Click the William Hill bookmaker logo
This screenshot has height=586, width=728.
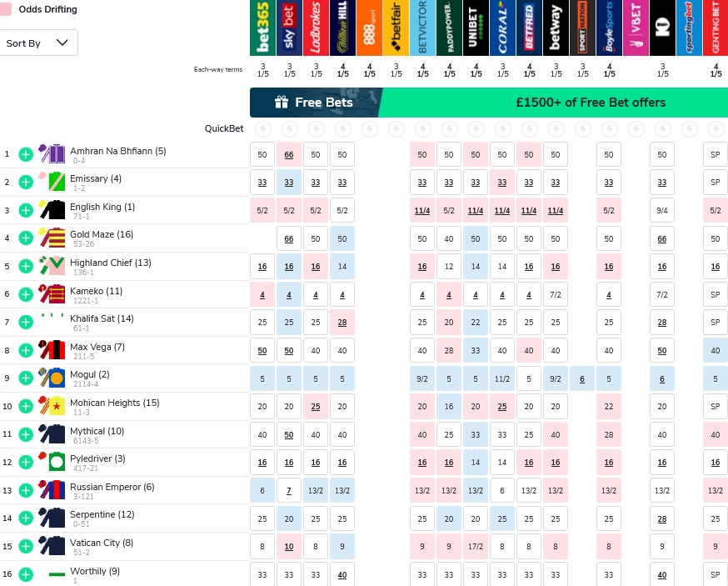tap(342, 28)
